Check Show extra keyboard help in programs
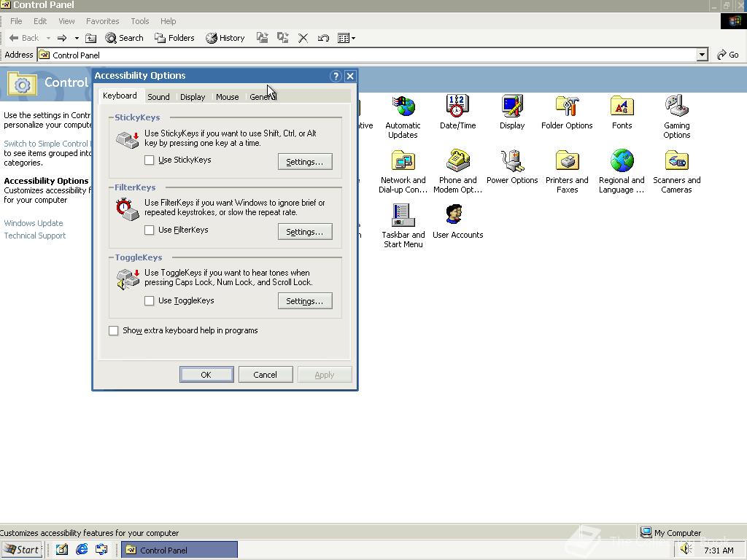This screenshot has width=747, height=560. (114, 330)
